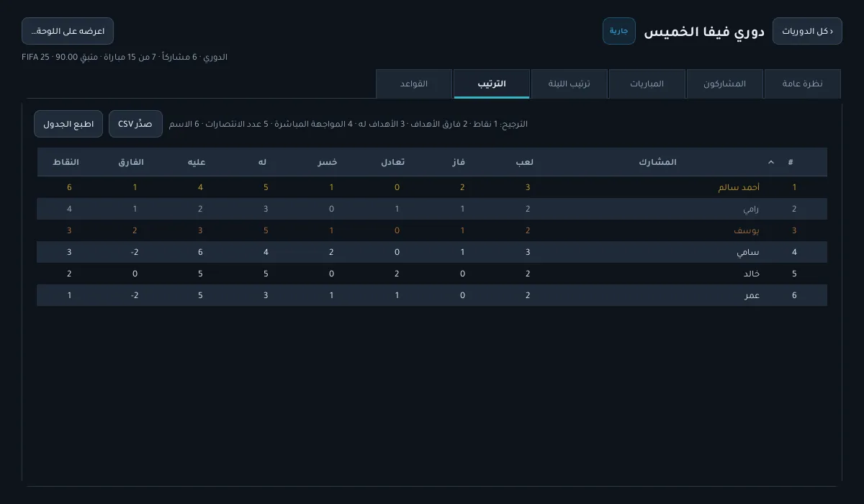Open the المباريات tab
The image size is (864, 504).
click(647, 84)
